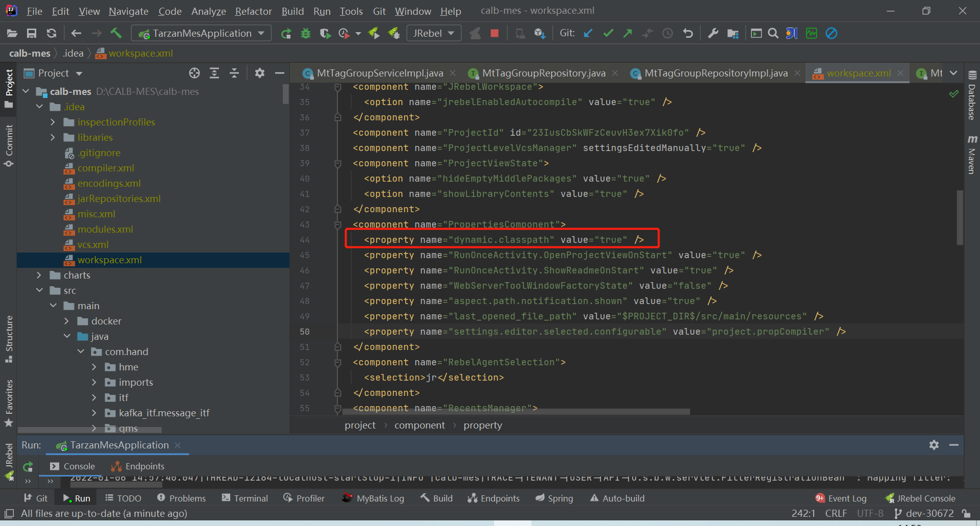This screenshot has height=526, width=980.
Task: Toggle the Structure tool window
Action: click(x=9, y=339)
